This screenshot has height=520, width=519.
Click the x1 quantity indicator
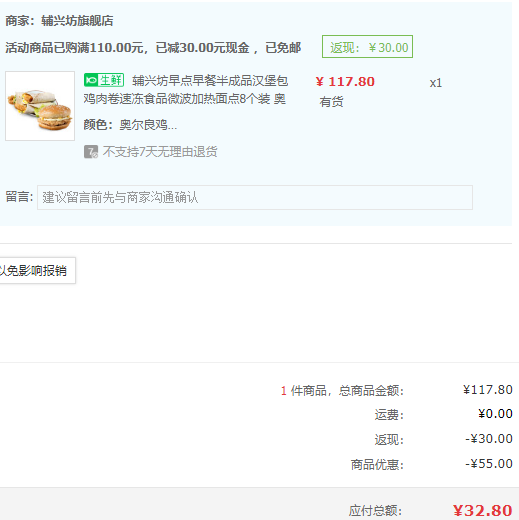pos(436,83)
